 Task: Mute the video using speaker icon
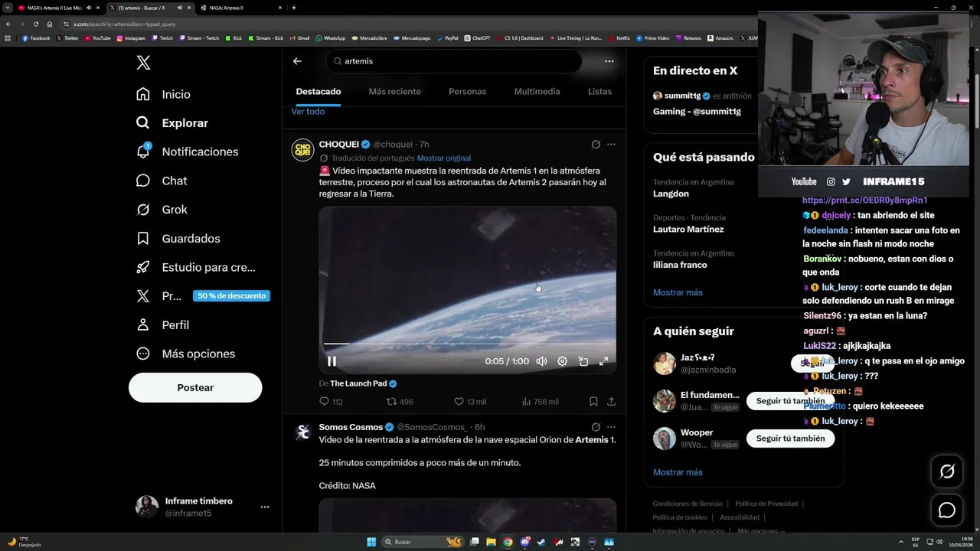point(541,361)
